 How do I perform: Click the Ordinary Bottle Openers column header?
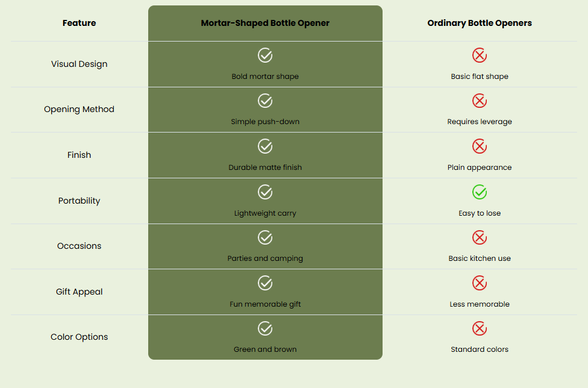[x=479, y=23]
